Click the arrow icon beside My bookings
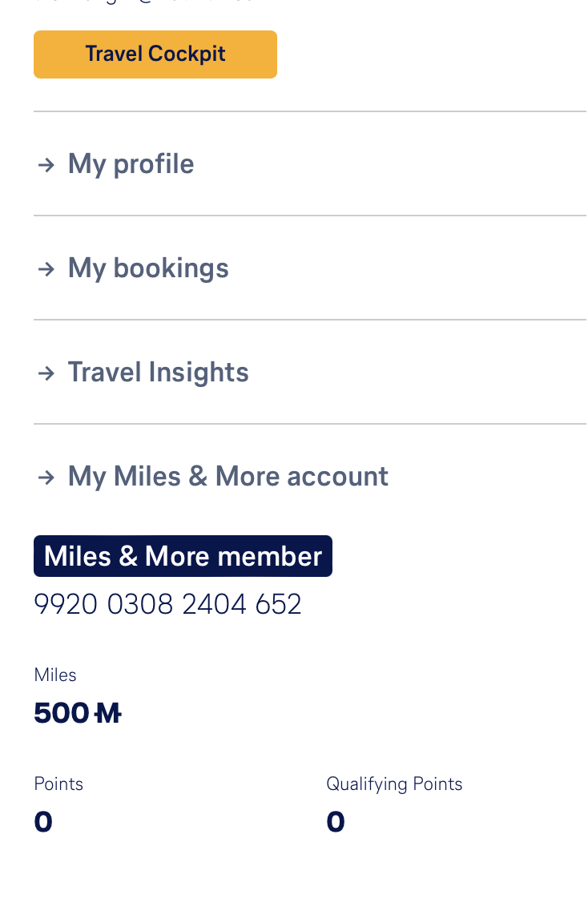Viewport: 588px width, 907px height. click(x=46, y=269)
